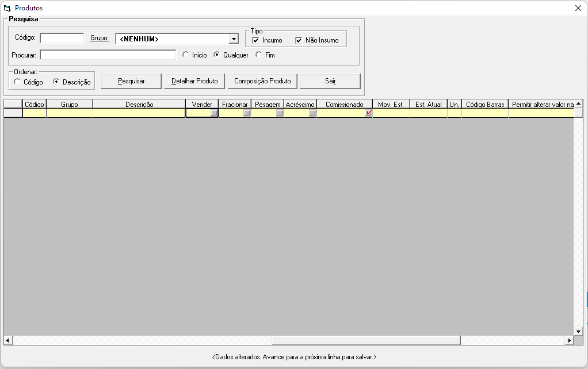Click the Mov. Est. column header
588x369 pixels.
pos(391,104)
